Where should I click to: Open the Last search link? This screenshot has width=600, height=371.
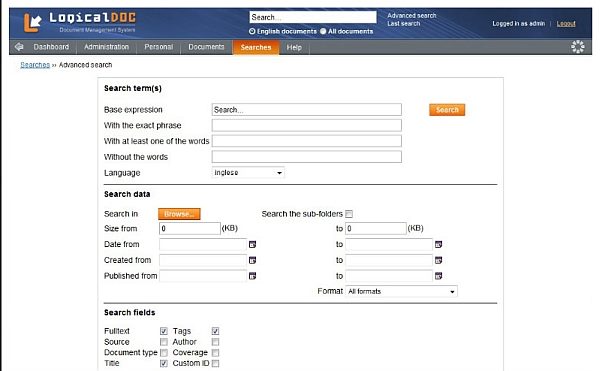click(x=403, y=24)
